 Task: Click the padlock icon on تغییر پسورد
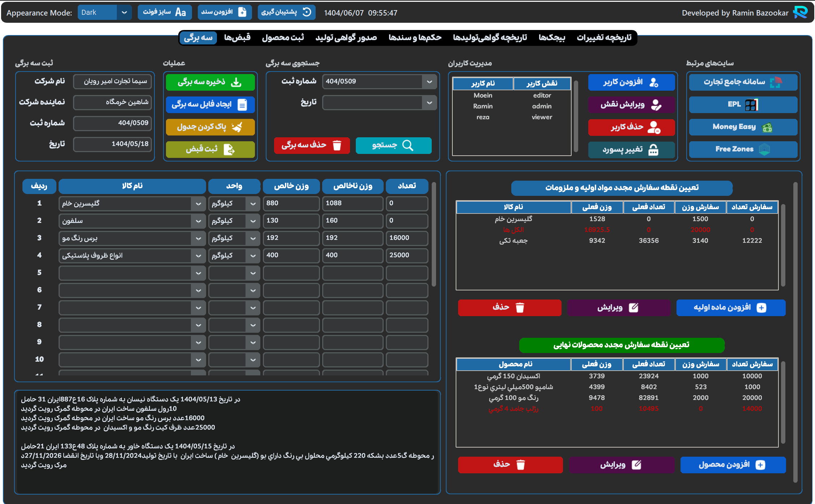(x=653, y=150)
